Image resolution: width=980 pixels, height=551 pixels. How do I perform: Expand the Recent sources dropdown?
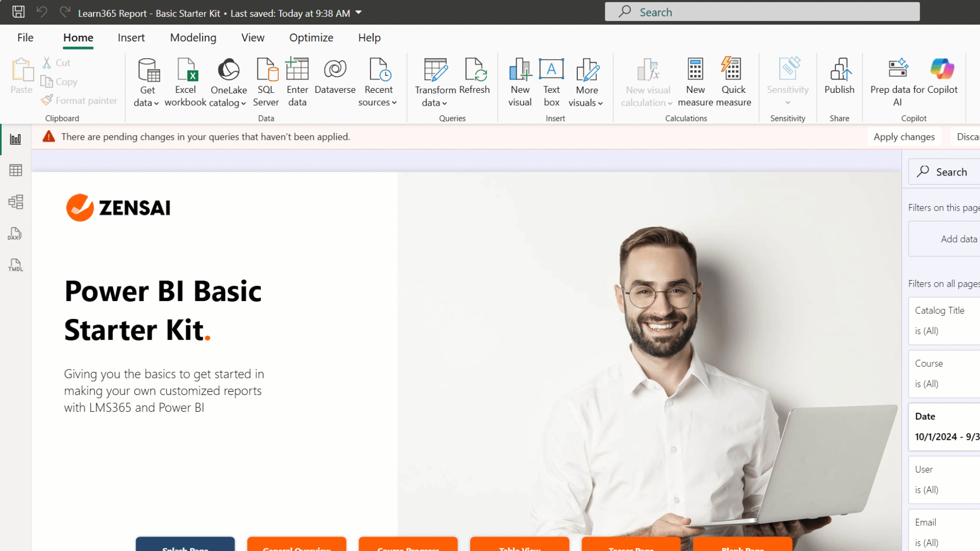point(378,102)
